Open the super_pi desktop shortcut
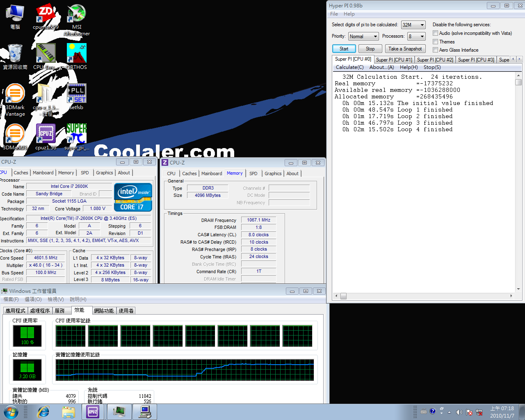Screen dimensions: 525x420 tap(77, 137)
